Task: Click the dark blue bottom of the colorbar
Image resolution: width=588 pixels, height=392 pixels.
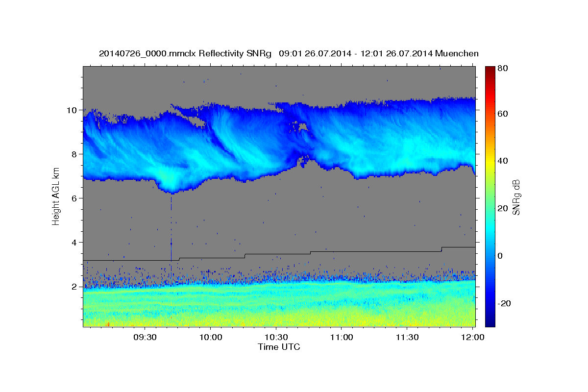Action: [x=490, y=321]
